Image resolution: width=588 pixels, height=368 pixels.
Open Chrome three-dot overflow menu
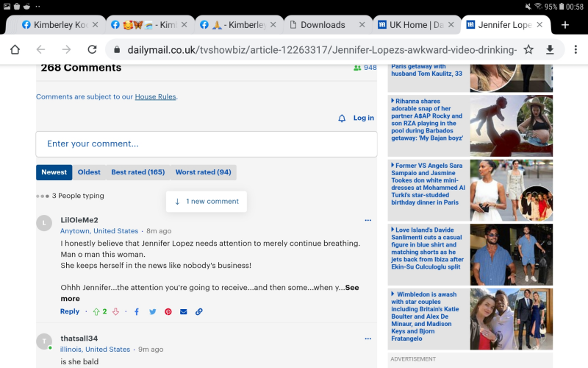click(576, 49)
